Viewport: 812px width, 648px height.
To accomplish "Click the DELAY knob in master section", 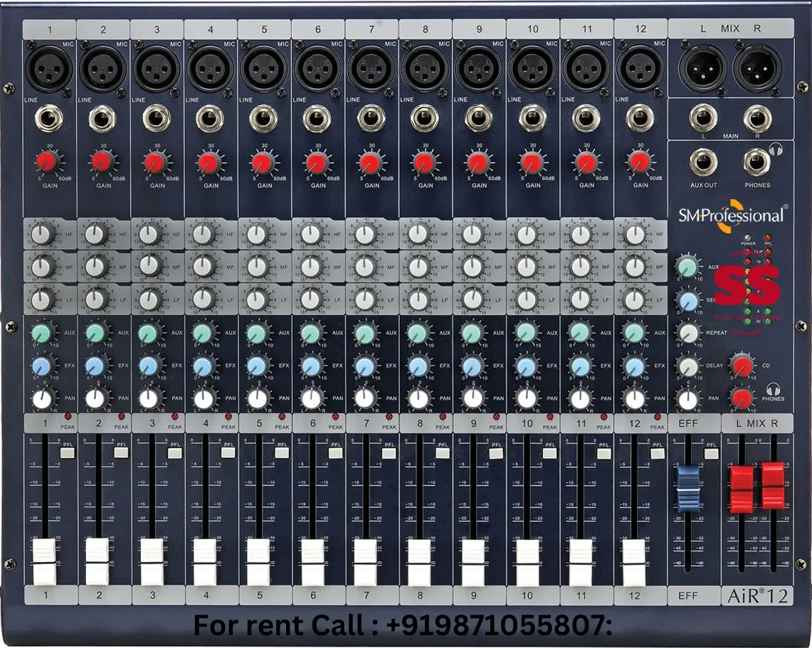I will (687, 364).
